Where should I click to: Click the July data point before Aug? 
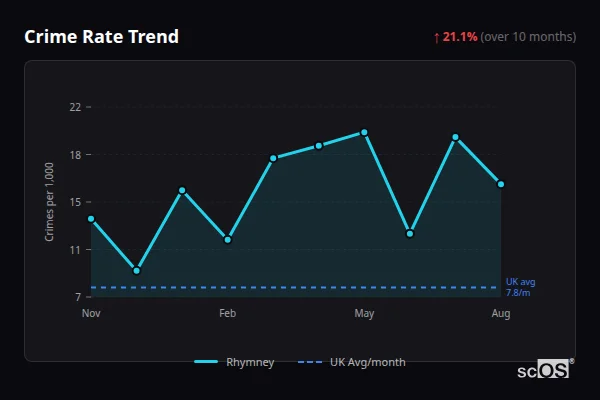[x=455, y=137]
